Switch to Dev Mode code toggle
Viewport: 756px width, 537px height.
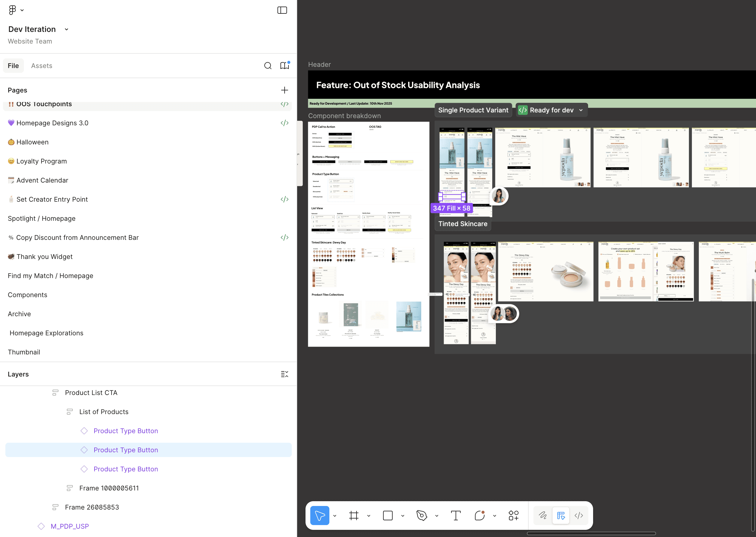579,516
